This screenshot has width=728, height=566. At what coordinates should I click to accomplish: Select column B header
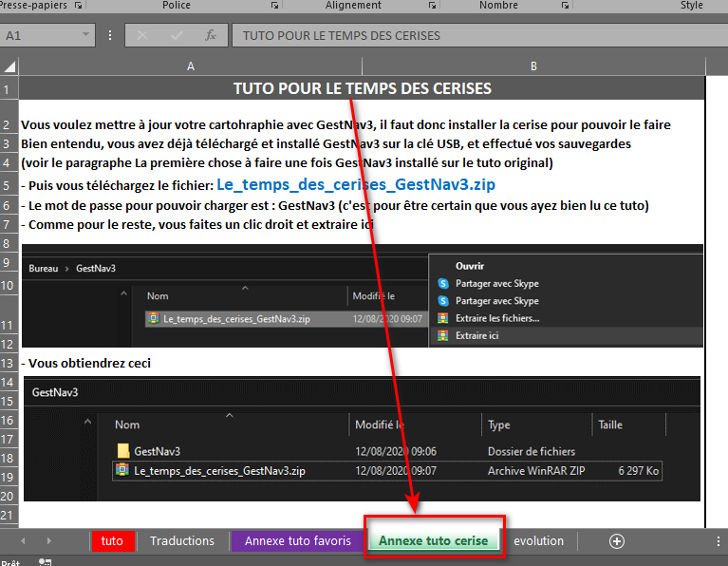pyautogui.click(x=533, y=66)
